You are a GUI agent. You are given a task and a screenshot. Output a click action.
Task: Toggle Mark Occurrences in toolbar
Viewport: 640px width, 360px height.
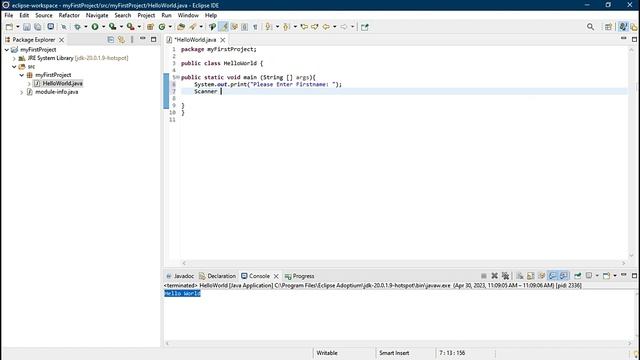[223, 27]
